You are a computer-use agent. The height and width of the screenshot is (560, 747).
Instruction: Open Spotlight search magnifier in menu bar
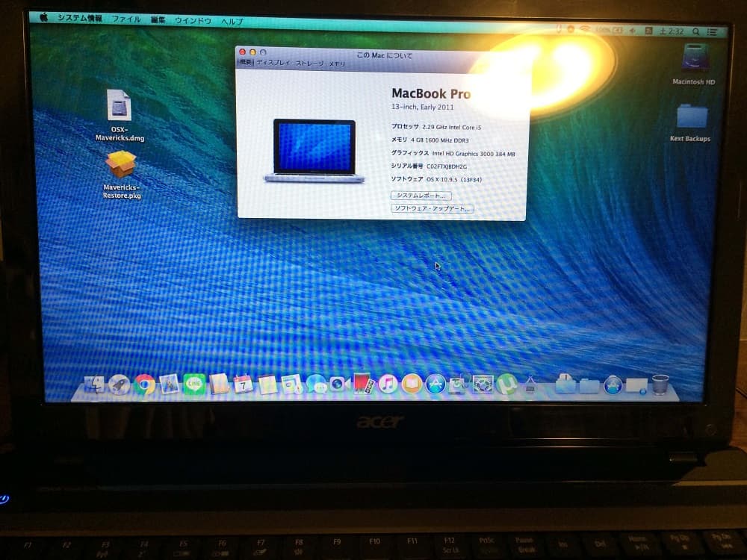(696, 31)
